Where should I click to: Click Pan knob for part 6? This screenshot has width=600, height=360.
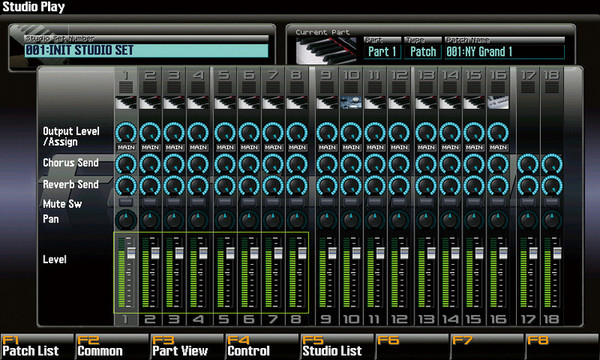[x=249, y=220]
